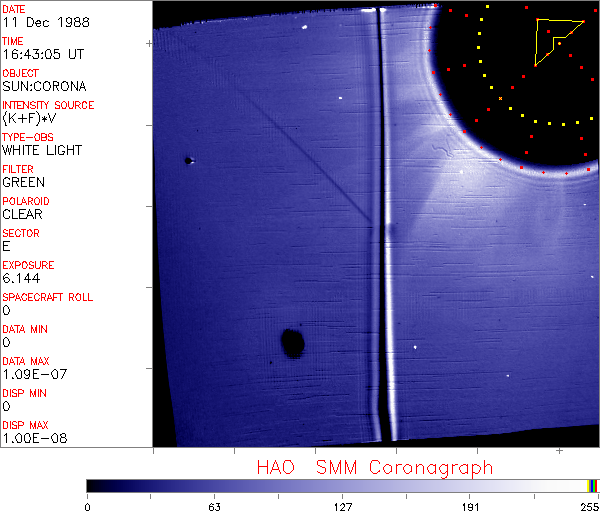Click the TYPE-OBS label
The height and width of the screenshot is (512, 600).
(28, 137)
